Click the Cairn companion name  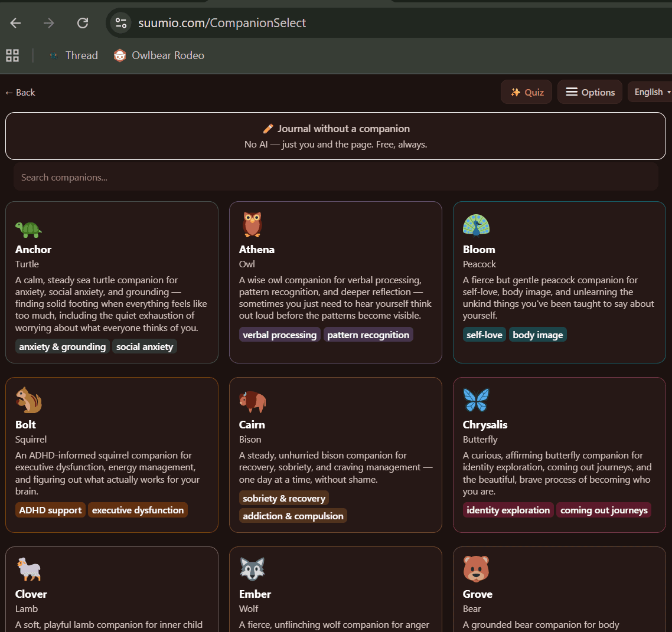coord(252,425)
